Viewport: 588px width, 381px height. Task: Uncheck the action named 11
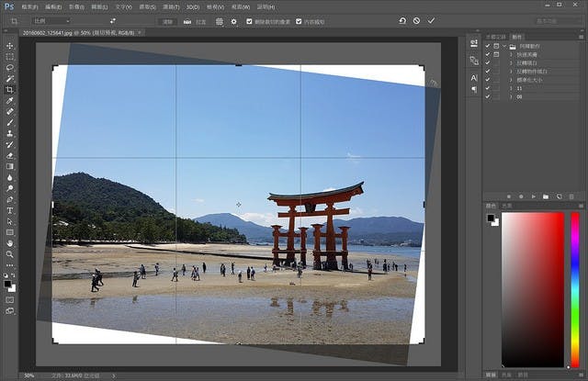pyautogui.click(x=487, y=88)
